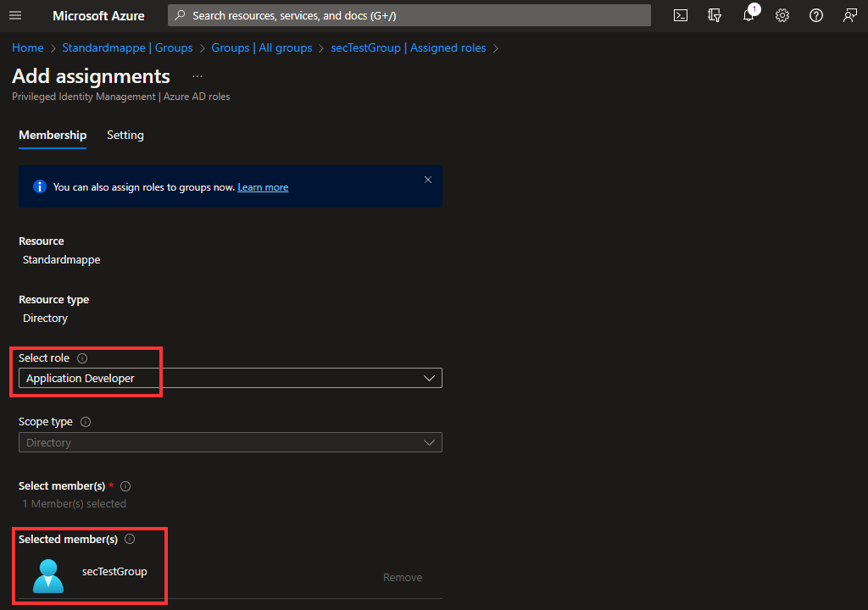Viewport: 868px width, 610px height.
Task: Open Standardmappe | Groups breadcrumb
Action: click(127, 47)
